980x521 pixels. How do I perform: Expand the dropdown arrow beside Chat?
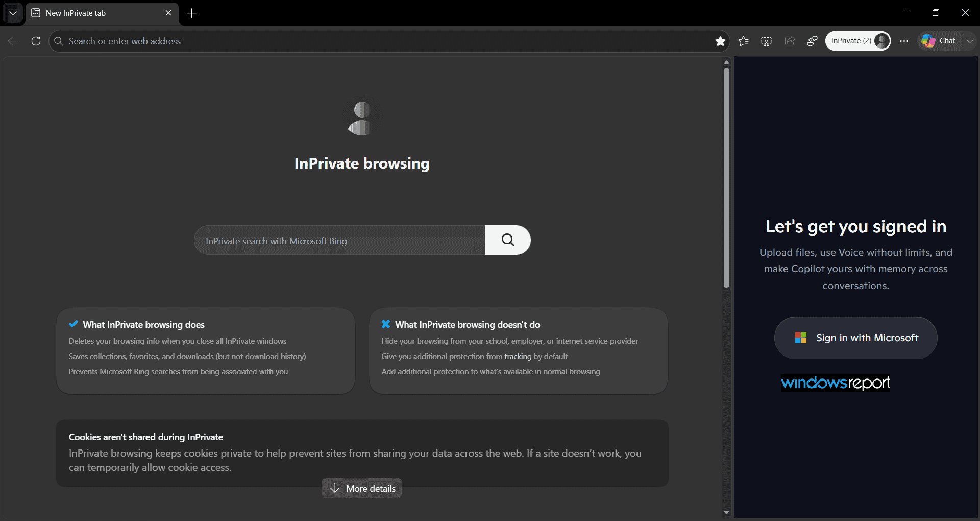coord(970,41)
